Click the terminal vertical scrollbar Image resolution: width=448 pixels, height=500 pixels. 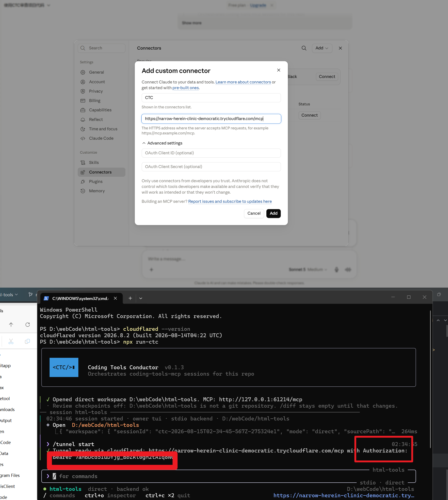click(x=430, y=379)
